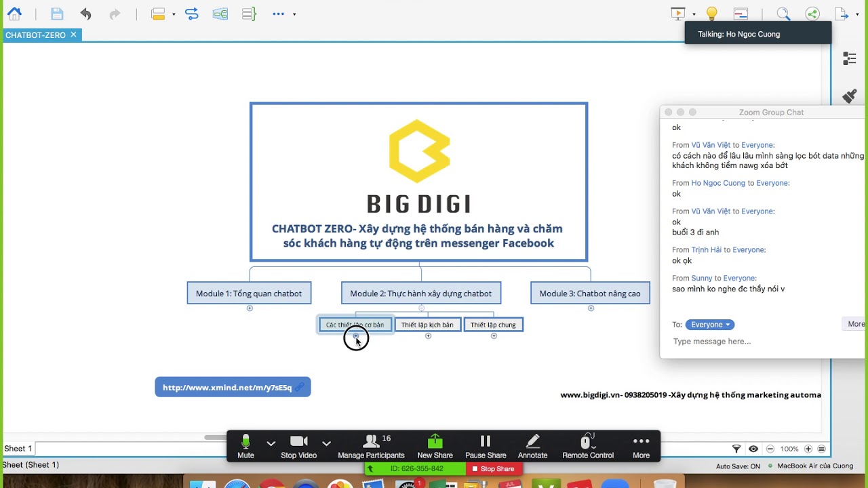This screenshot has height=488, width=868.
Task: Open 100% zoom level menu
Action: [789, 449]
